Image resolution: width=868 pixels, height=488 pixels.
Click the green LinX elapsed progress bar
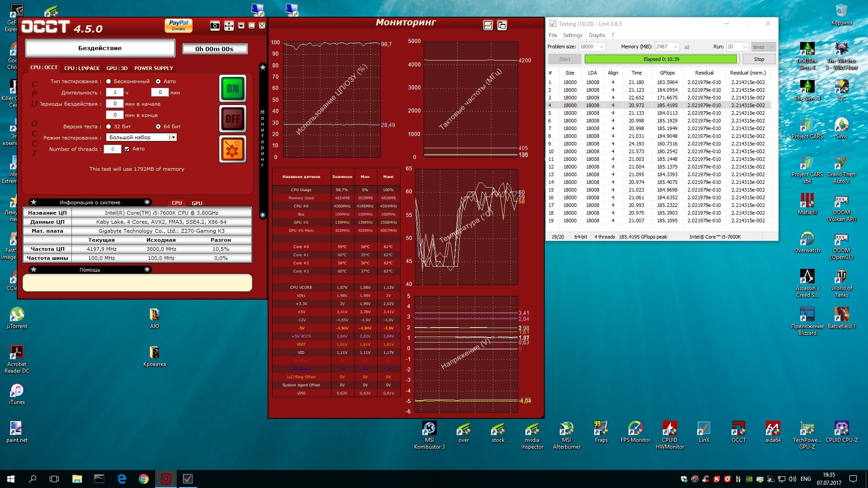pos(660,59)
